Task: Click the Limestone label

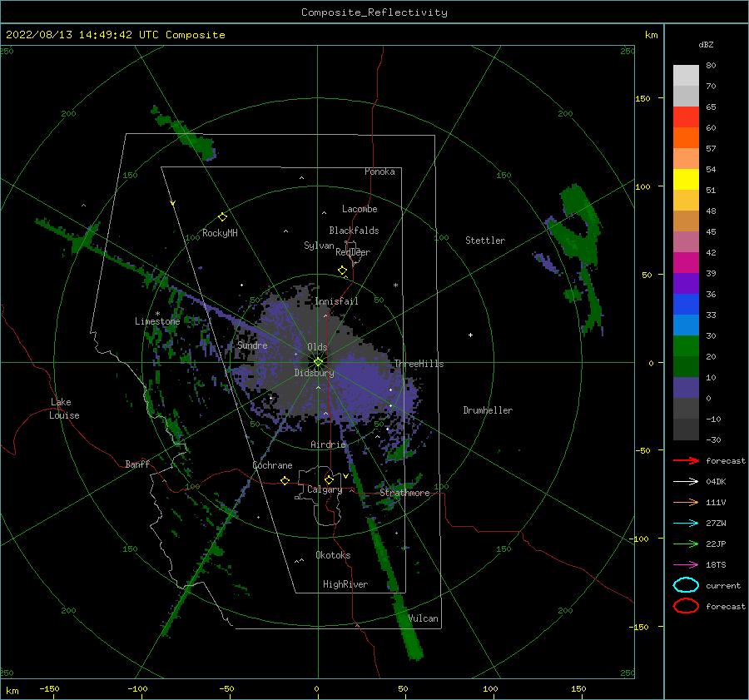Action: click(157, 321)
